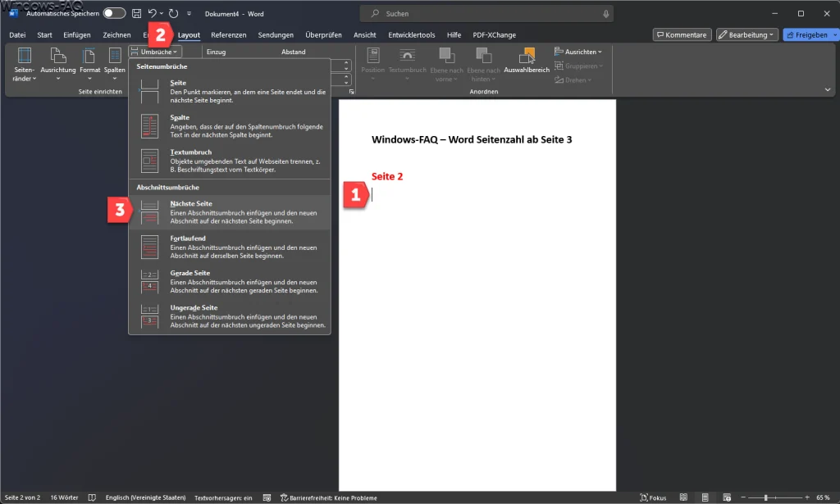Open the Quick Access Toolbar customize menu
Viewport: 840px width, 504px height.
[189, 13]
